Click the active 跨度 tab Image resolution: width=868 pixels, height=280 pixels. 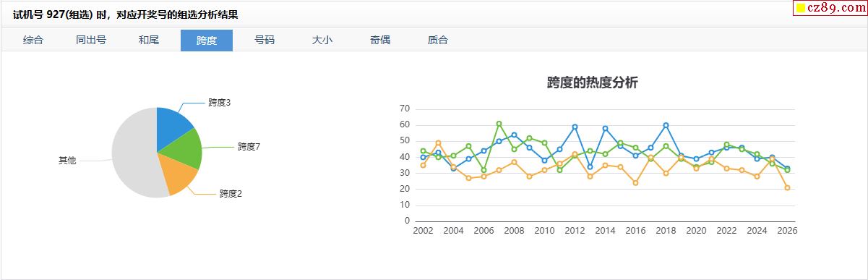click(x=207, y=41)
